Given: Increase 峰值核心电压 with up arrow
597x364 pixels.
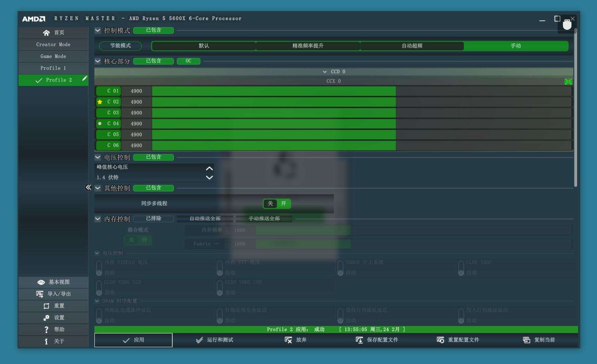Looking at the screenshot, I should [x=209, y=168].
